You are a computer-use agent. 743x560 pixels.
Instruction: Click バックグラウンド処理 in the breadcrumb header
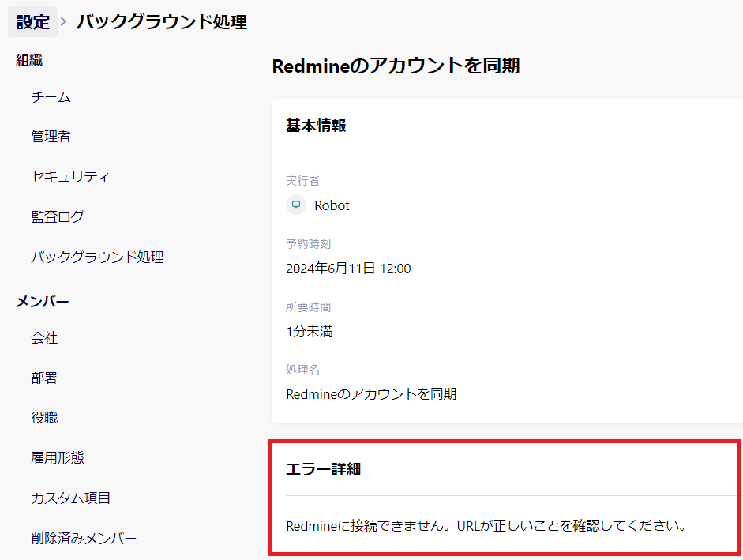tap(161, 22)
